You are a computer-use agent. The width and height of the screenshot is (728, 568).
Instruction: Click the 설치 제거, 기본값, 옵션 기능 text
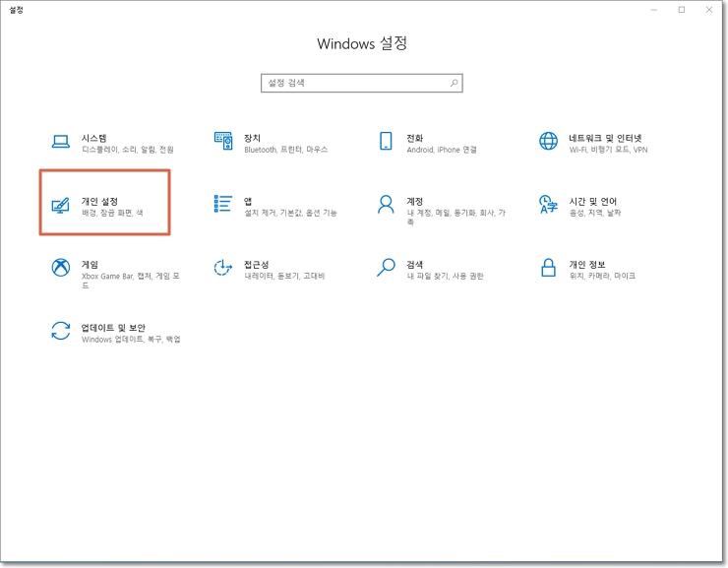(290, 213)
